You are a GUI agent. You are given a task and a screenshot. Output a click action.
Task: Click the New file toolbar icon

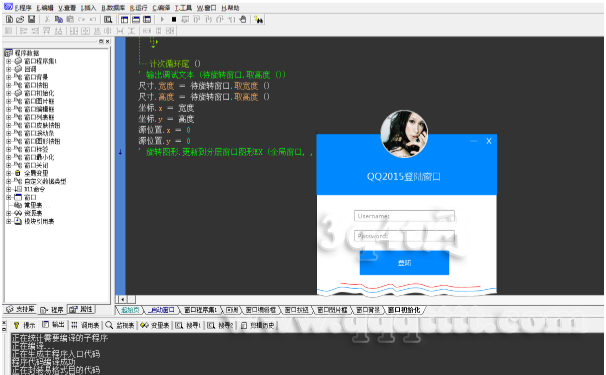pos(9,19)
